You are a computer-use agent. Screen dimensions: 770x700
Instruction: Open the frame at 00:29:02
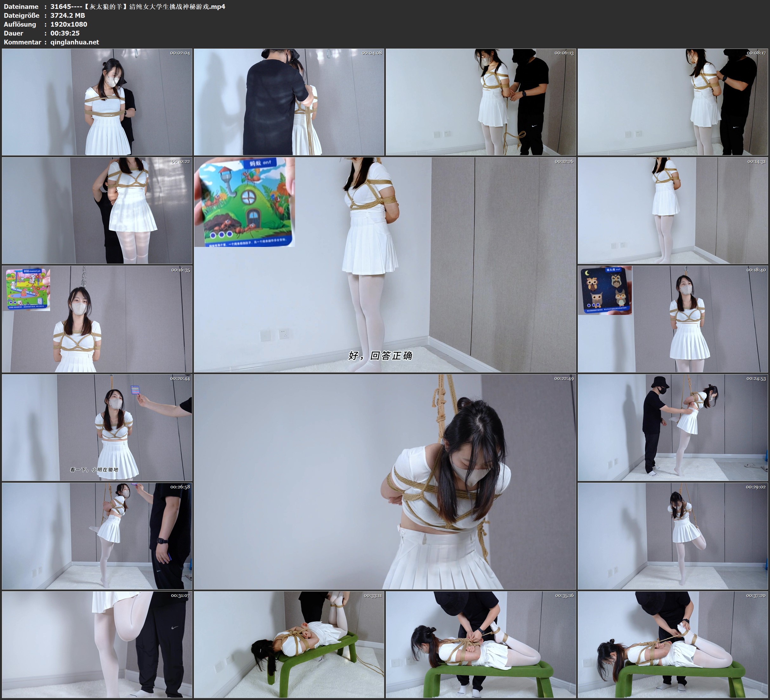[x=673, y=536]
